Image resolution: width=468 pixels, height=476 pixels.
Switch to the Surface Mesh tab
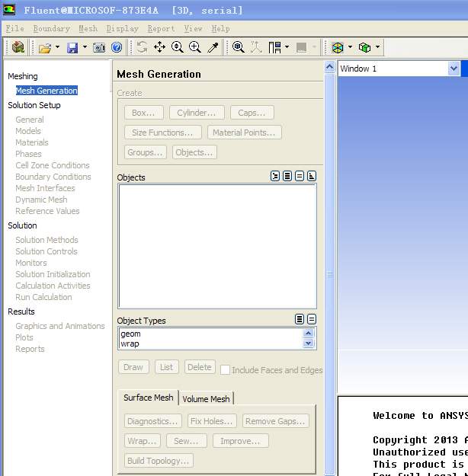click(x=149, y=398)
